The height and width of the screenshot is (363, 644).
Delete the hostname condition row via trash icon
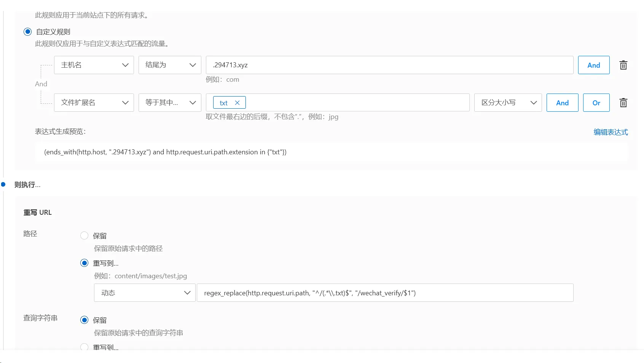pos(623,65)
